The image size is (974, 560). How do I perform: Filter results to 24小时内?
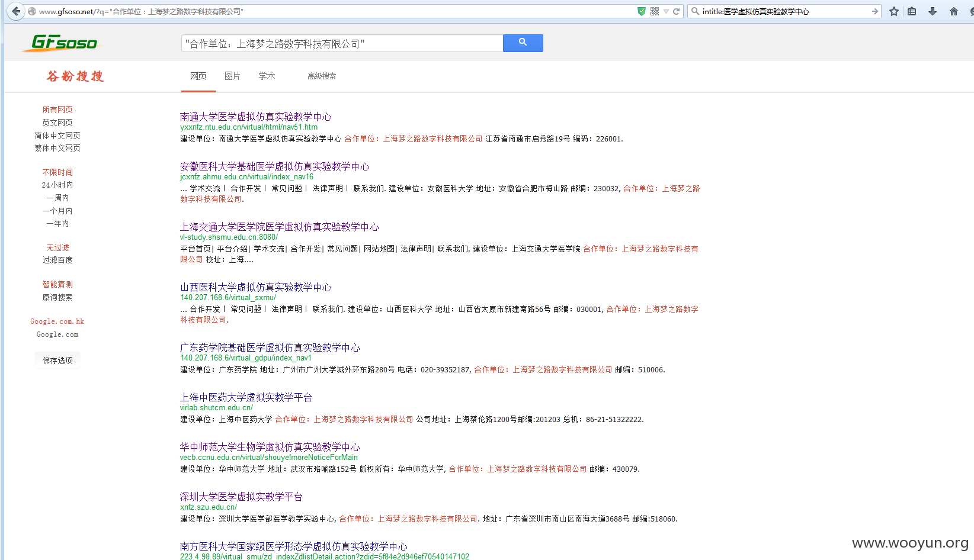pos(57,185)
